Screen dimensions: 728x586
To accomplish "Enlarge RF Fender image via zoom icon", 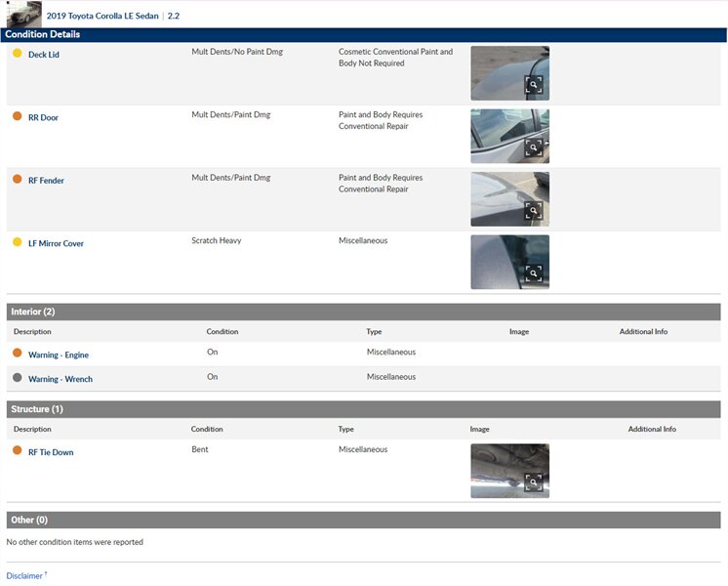I will pyautogui.click(x=533, y=210).
